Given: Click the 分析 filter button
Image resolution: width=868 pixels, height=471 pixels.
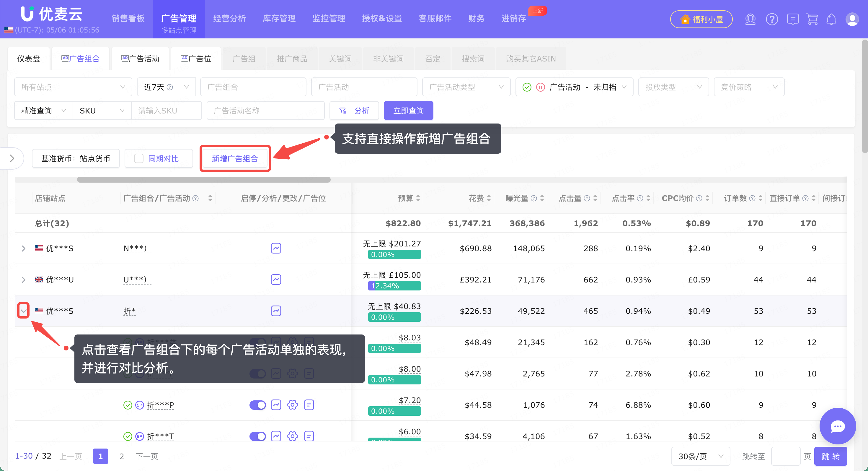Looking at the screenshot, I should pyautogui.click(x=354, y=111).
